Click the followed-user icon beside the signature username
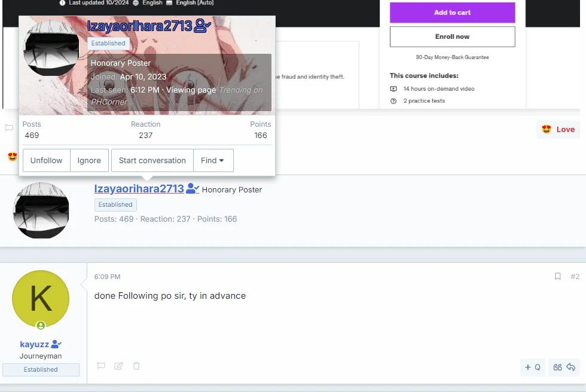Viewport: 586px width, 392px height. 193,188
